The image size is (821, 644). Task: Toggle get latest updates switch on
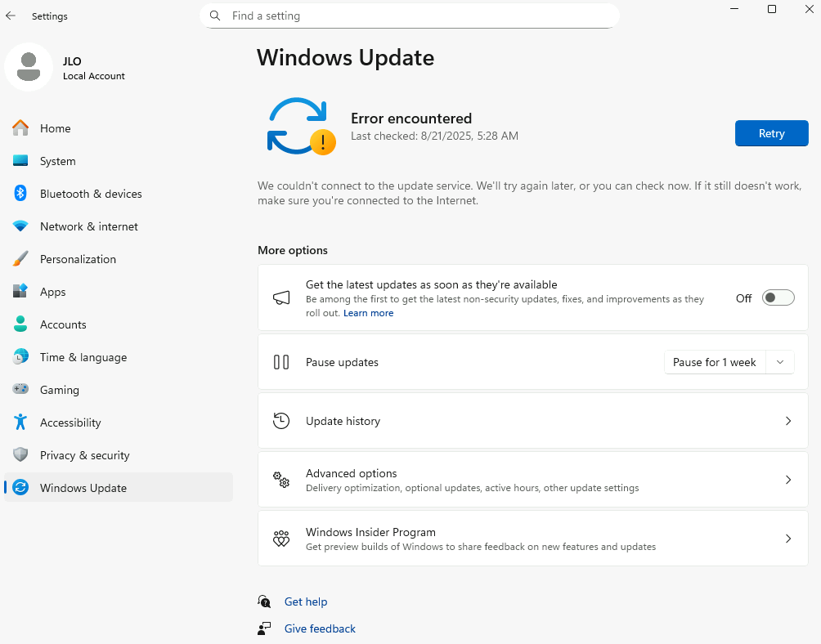click(778, 297)
